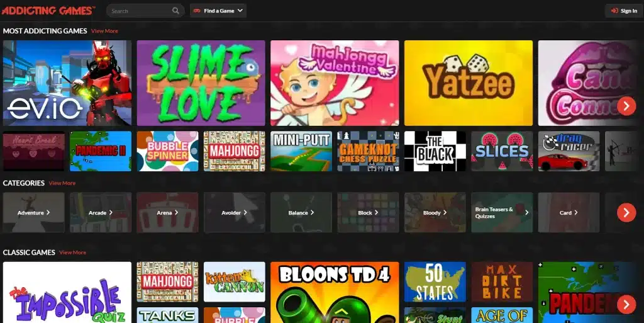The width and height of the screenshot is (644, 323).
Task: Open The Black game thumbnail
Action: (x=435, y=151)
